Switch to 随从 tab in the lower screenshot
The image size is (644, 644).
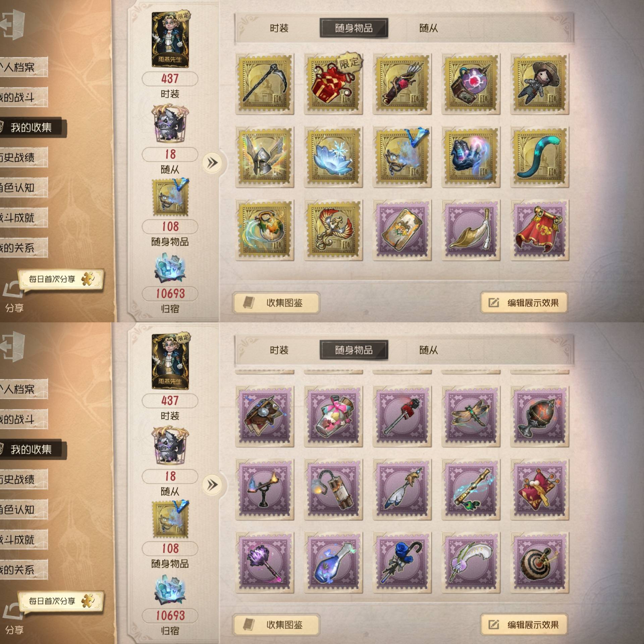(428, 350)
